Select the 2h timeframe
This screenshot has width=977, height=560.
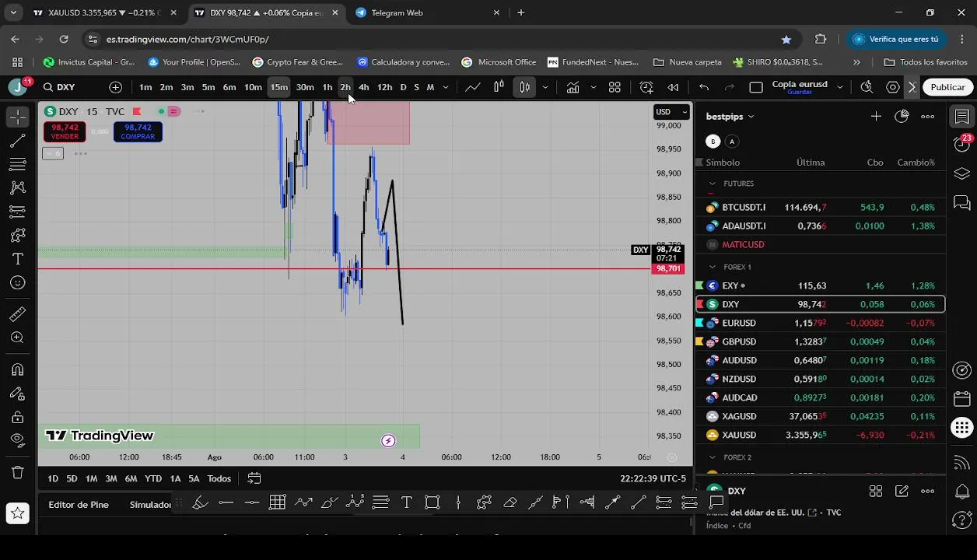point(345,87)
